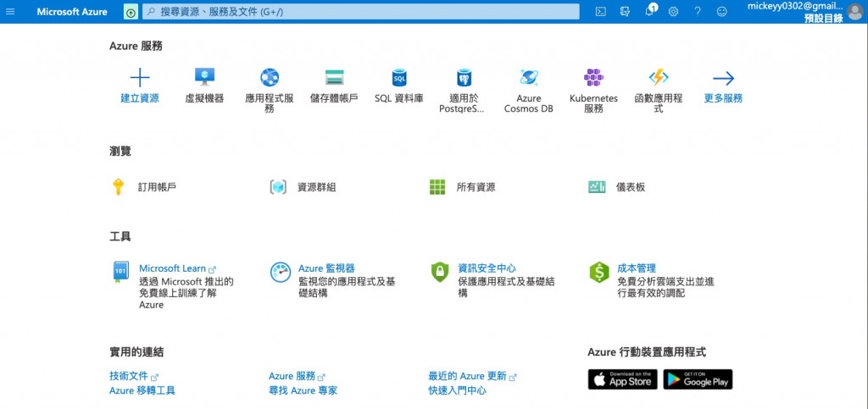Open the Azure 移轉工具 link
Image resolution: width=868 pixels, height=409 pixels.
(x=142, y=390)
